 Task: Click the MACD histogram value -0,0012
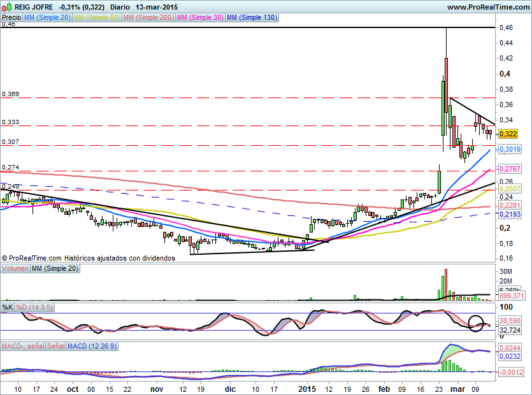512,372
